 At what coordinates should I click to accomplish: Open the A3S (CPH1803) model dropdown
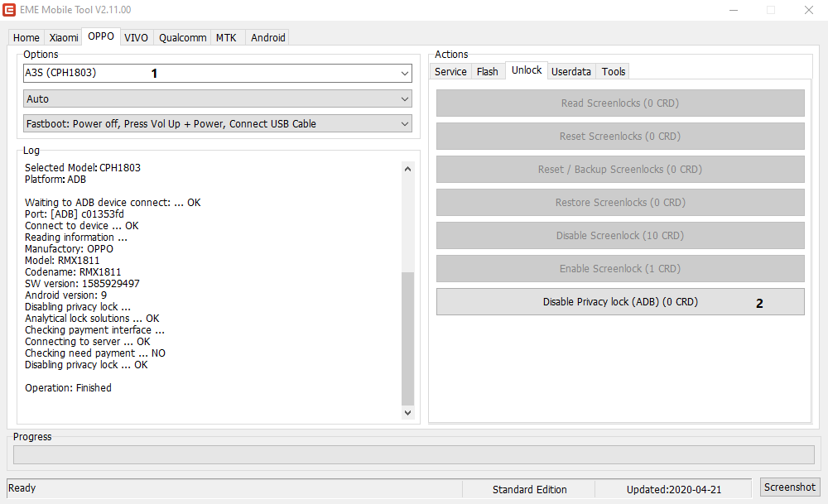pos(218,73)
